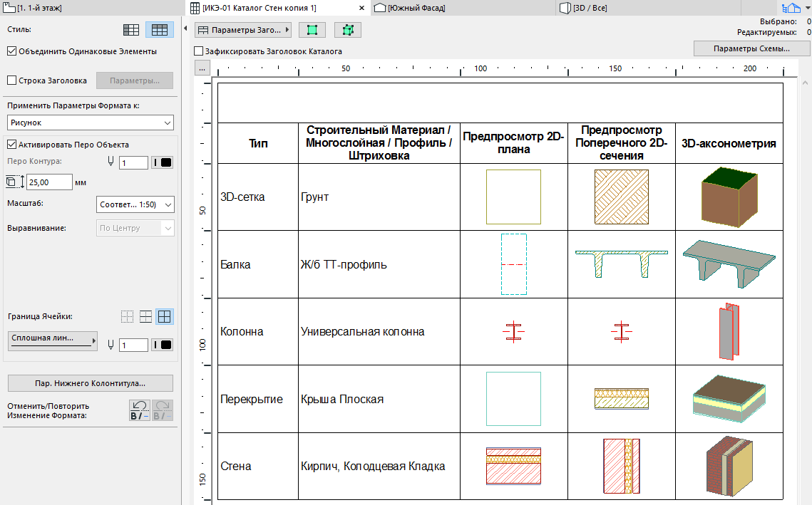Screen dimensions: 812x505
Task: Open the Рисунок format target dropdown
Action: (91, 123)
